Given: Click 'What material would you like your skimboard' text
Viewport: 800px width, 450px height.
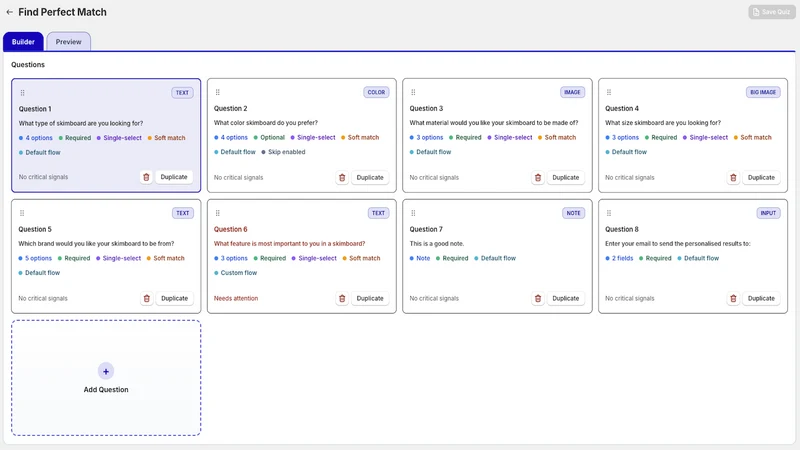Looking at the screenshot, I should coord(493,123).
